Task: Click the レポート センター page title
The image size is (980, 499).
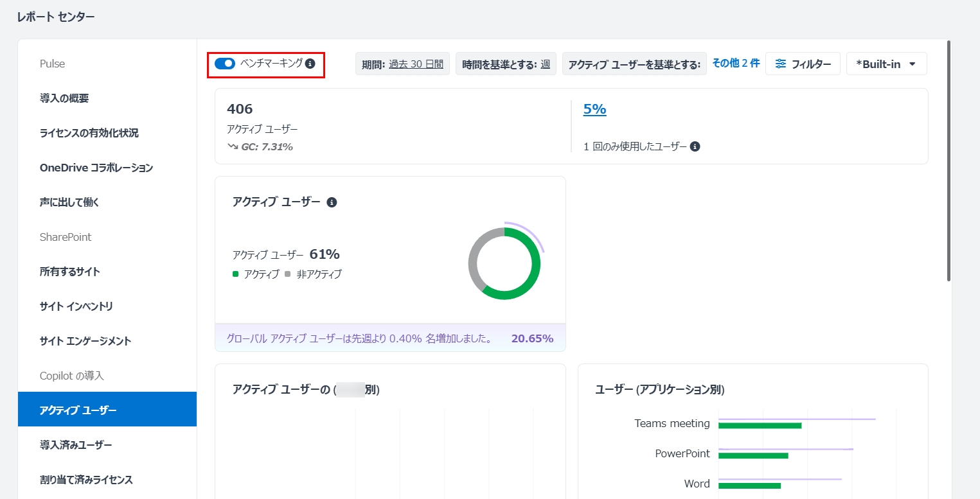Action: 56,17
